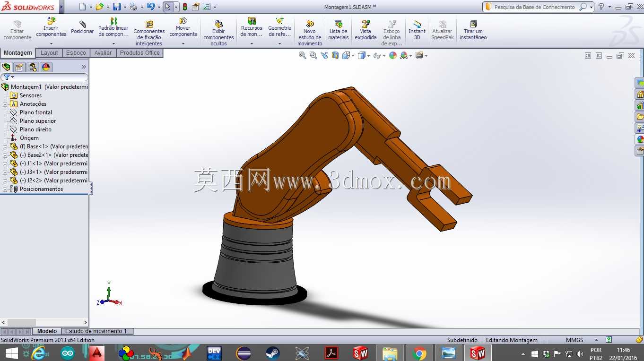Expand the (-) J3<1> component
Viewport: 644px width, 361px height.
click(x=5, y=172)
